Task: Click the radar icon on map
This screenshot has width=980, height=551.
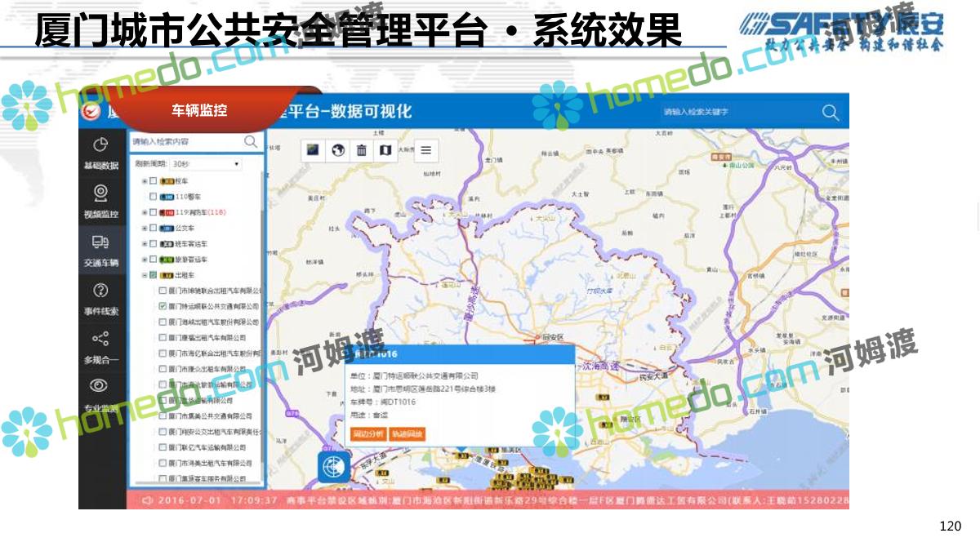Action: [x=333, y=466]
